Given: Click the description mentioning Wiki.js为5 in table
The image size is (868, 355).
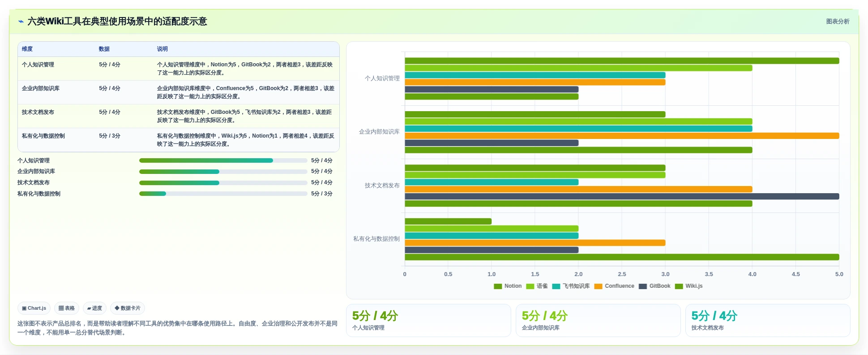Looking at the screenshot, I should pos(246,140).
